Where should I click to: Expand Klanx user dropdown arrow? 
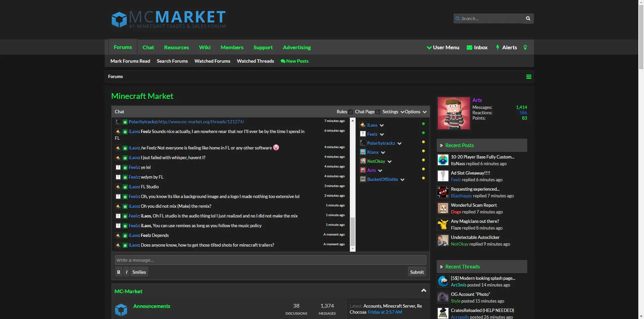(x=383, y=152)
